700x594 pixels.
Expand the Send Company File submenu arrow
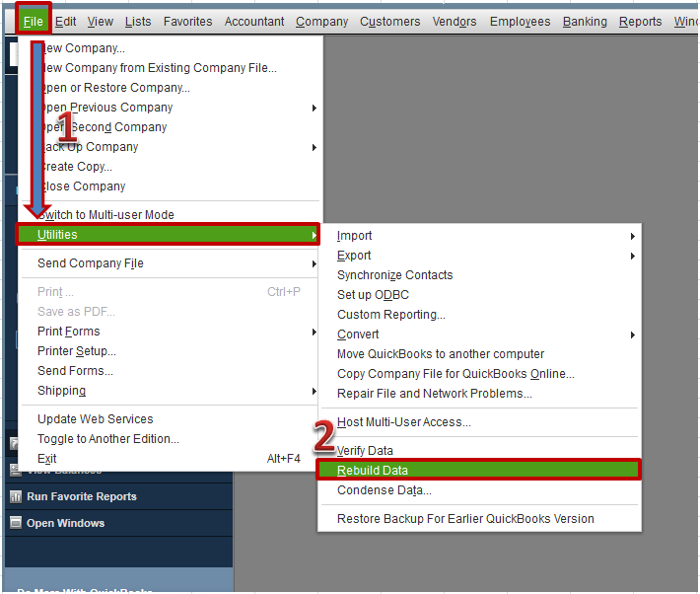pos(315,263)
